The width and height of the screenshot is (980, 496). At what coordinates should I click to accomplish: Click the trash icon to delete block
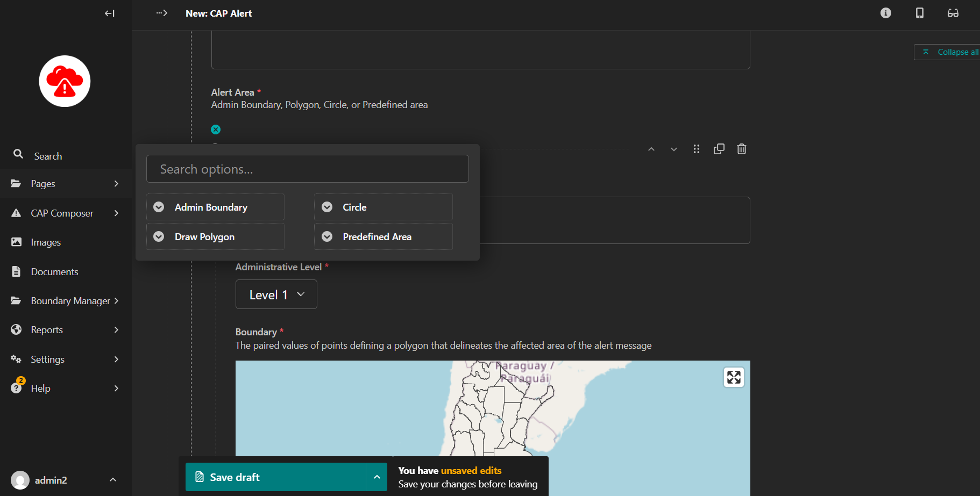pyautogui.click(x=741, y=149)
